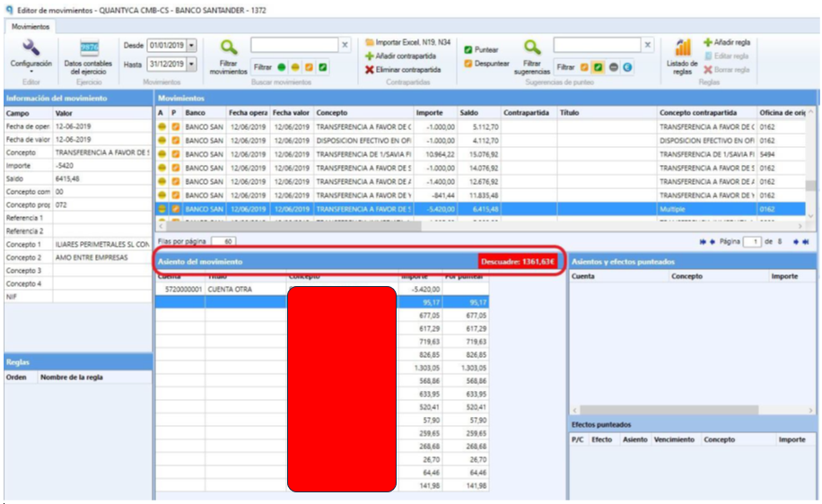Select asiento line 5720000001 CUENTA OTRA

pos(322,289)
